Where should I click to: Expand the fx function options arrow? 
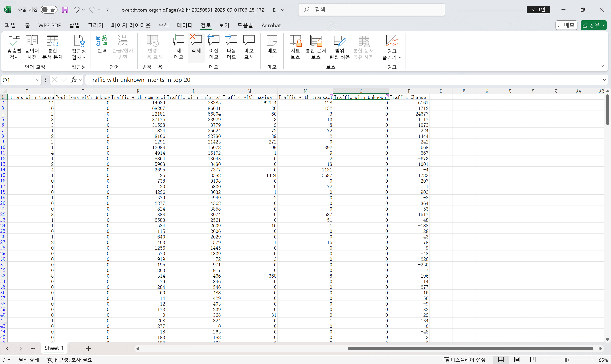click(x=80, y=80)
